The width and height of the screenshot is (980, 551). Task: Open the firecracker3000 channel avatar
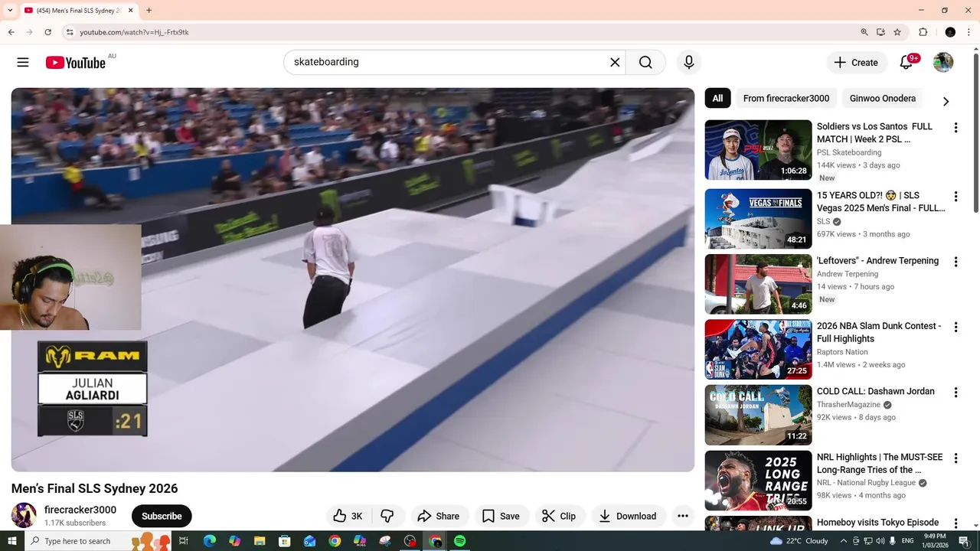tap(24, 515)
